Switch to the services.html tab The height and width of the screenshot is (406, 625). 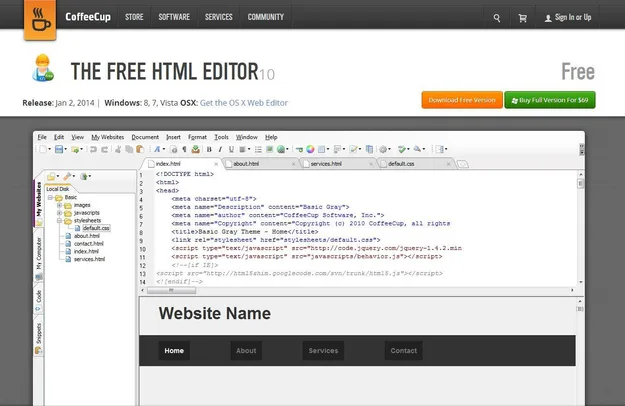point(337,164)
